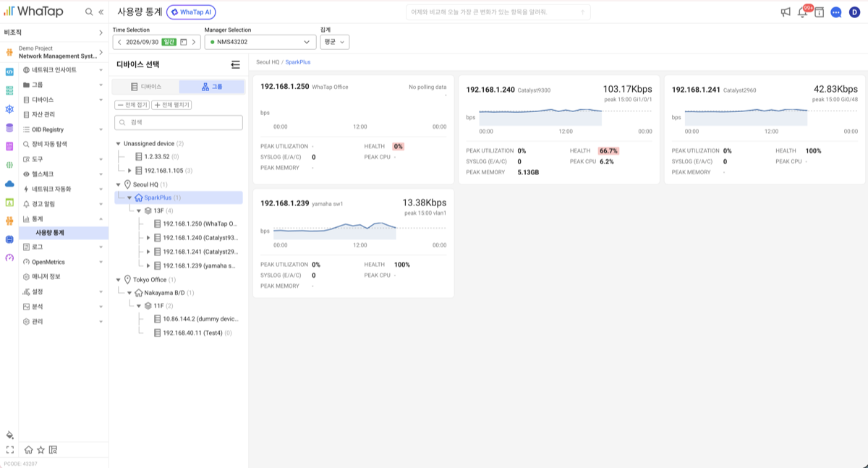Image resolution: width=868 pixels, height=468 pixels.
Task: Switch device panel to 디바이스 view
Action: point(146,87)
